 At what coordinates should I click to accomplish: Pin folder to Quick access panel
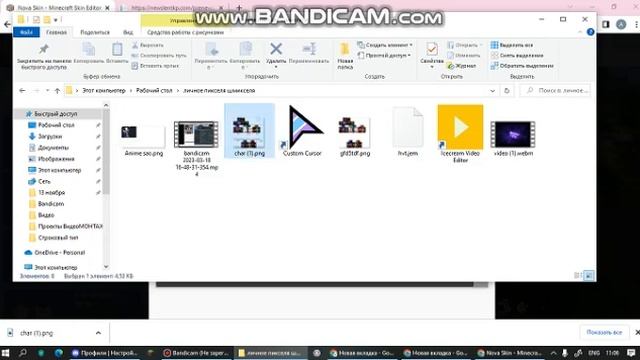click(44, 56)
